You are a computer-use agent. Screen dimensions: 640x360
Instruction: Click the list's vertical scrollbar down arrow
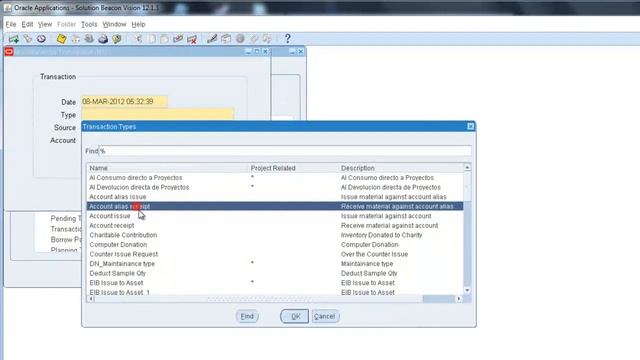(x=467, y=290)
